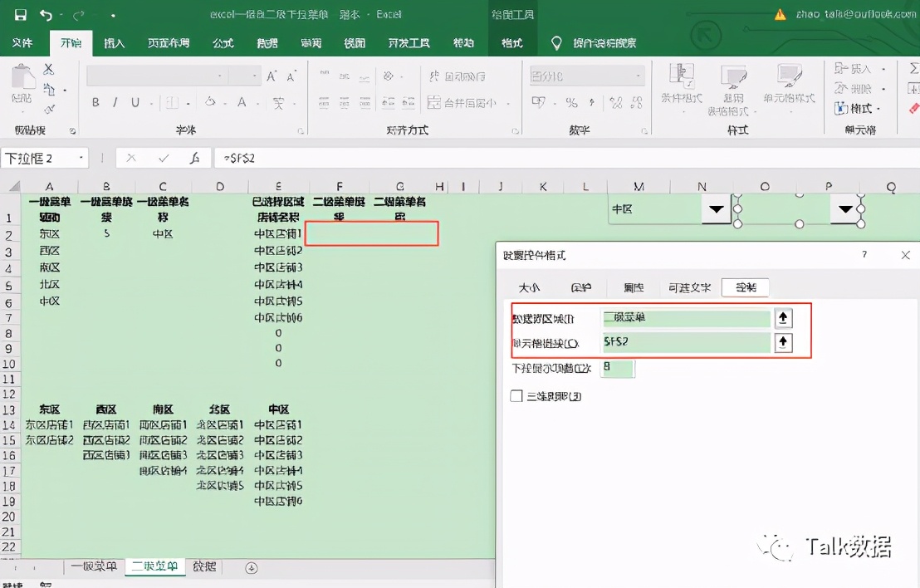
Task: Click the add new sheet plus icon
Action: click(251, 568)
